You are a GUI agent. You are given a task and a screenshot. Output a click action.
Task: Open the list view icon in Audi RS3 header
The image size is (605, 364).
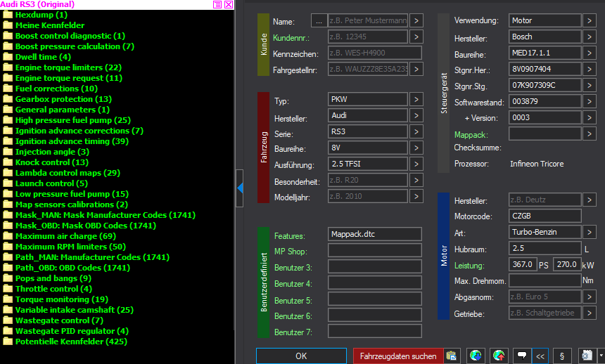pos(217,4)
